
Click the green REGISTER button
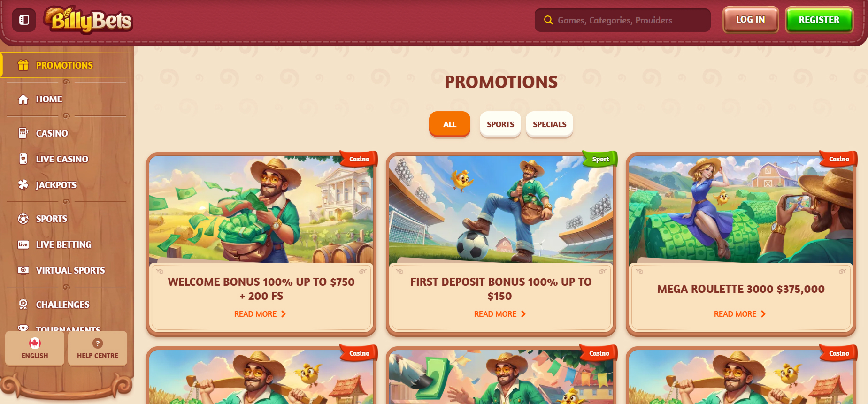coord(819,20)
